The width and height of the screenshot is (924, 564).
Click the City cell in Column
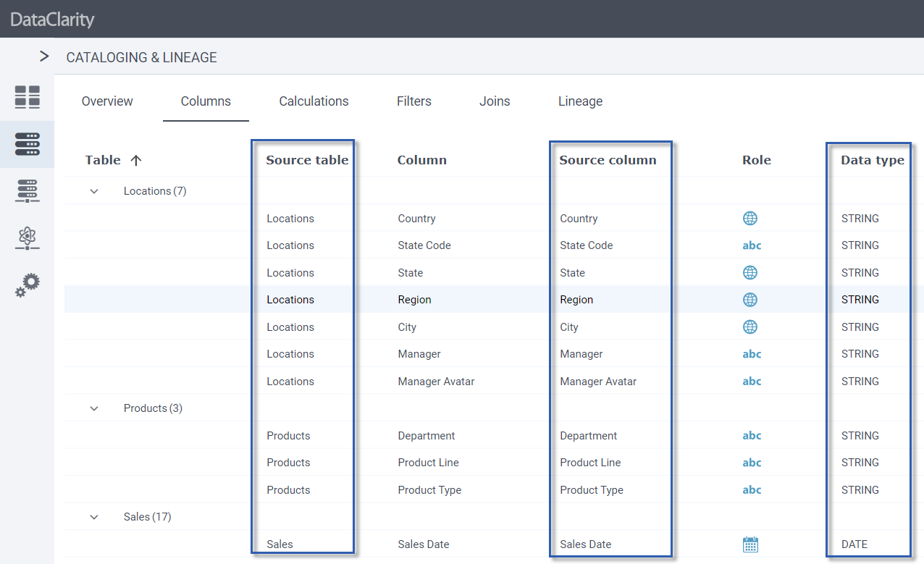point(407,327)
